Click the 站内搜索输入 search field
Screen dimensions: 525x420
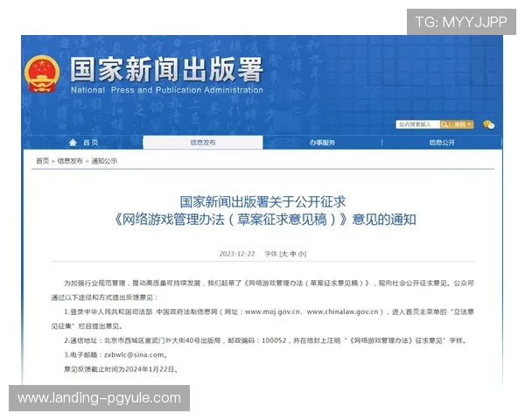pyautogui.click(x=418, y=124)
